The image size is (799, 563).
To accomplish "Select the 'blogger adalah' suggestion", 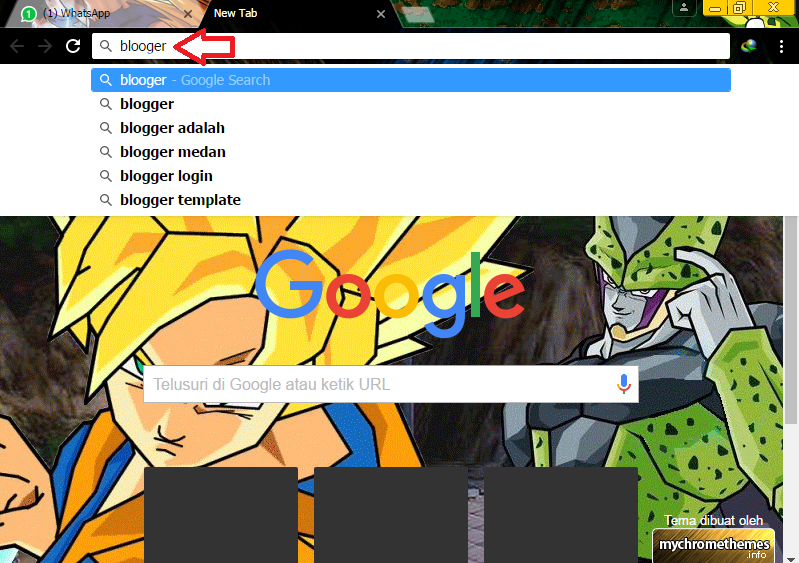I will point(411,128).
